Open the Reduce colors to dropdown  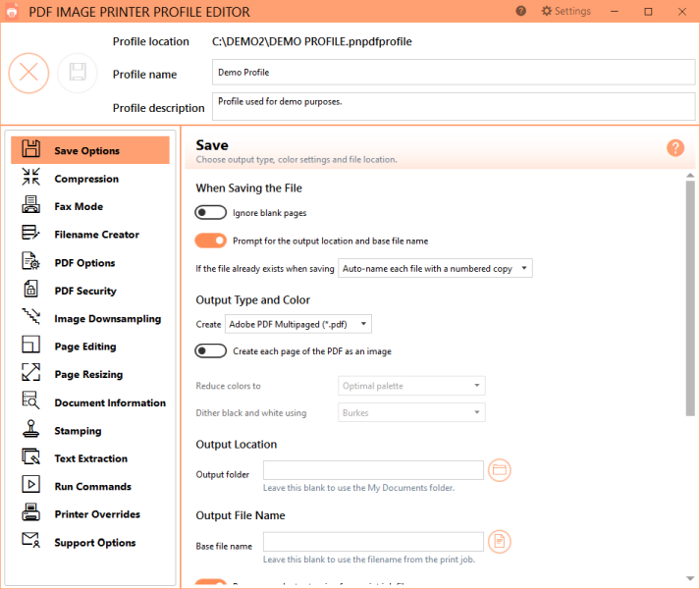(411, 386)
